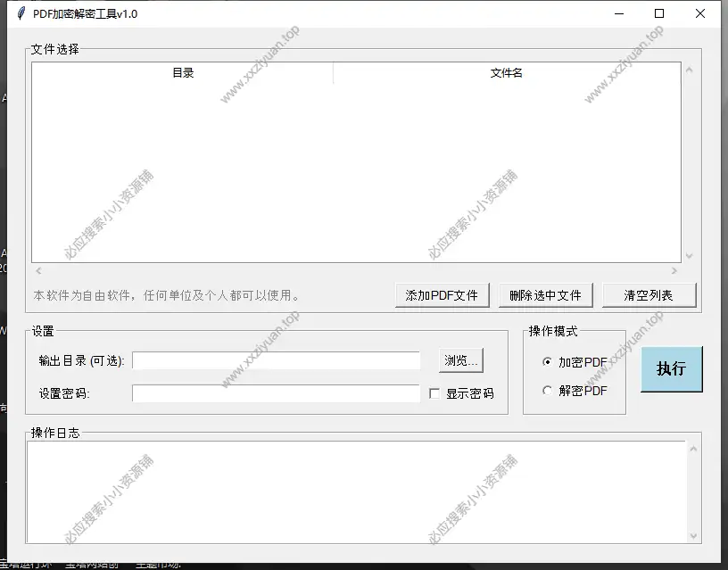
Task: Click the 目录 column header
Action: 182,72
